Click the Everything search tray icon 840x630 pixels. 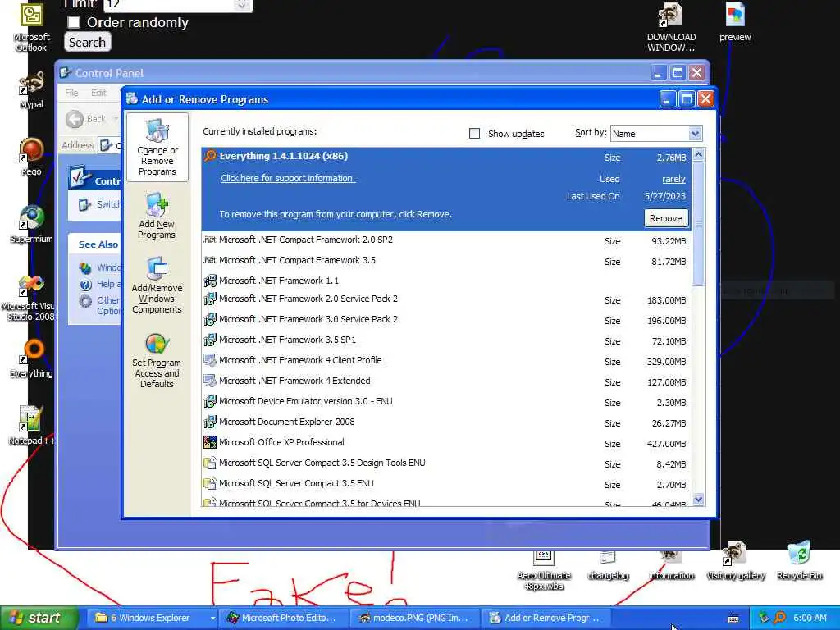(x=780, y=618)
